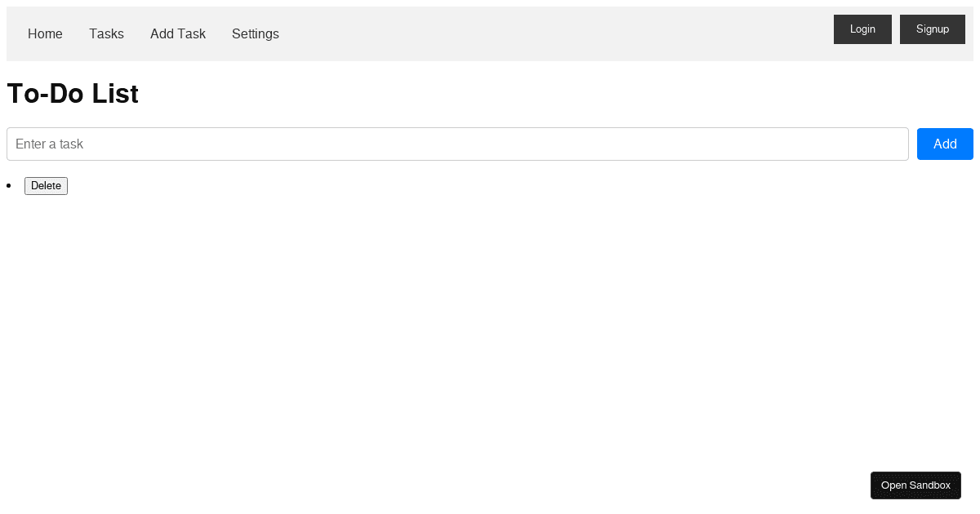Click the blue Add button
This screenshot has height=514, width=980.
[945, 144]
